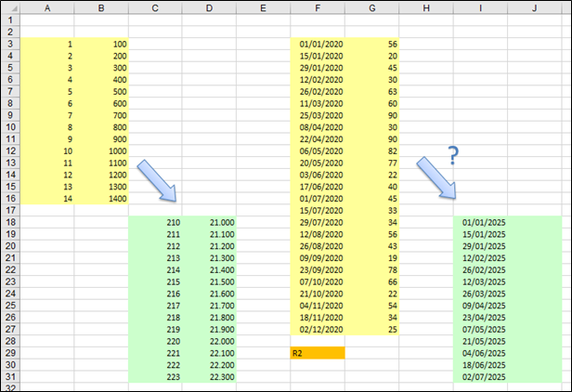The image size is (572, 392).
Task: Select column A header
Action: [x=47, y=8]
